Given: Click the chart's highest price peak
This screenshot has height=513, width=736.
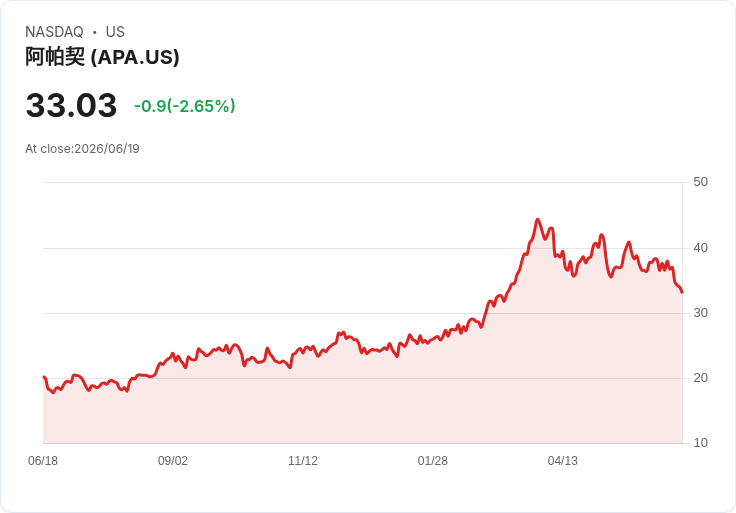Looking at the screenshot, I should click(x=538, y=219).
